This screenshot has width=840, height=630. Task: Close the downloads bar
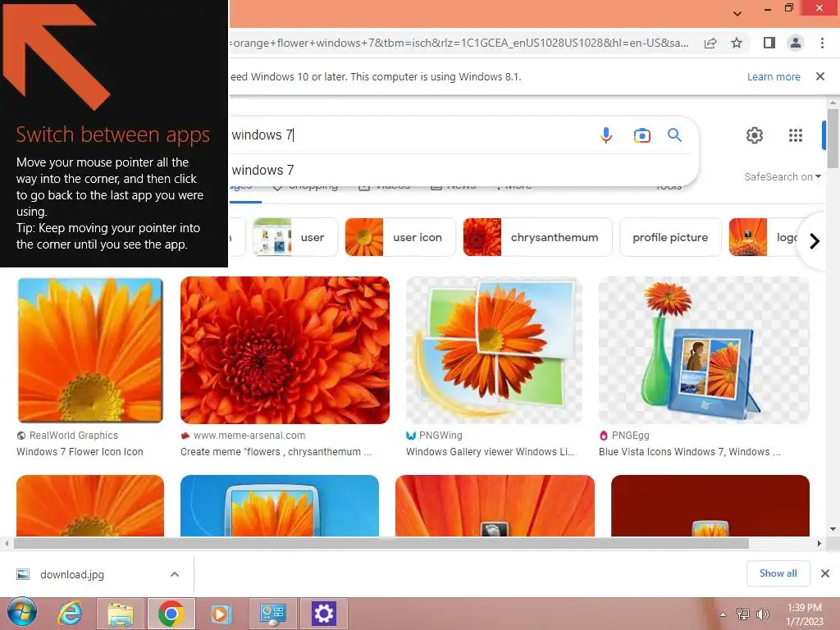pyautogui.click(x=825, y=573)
